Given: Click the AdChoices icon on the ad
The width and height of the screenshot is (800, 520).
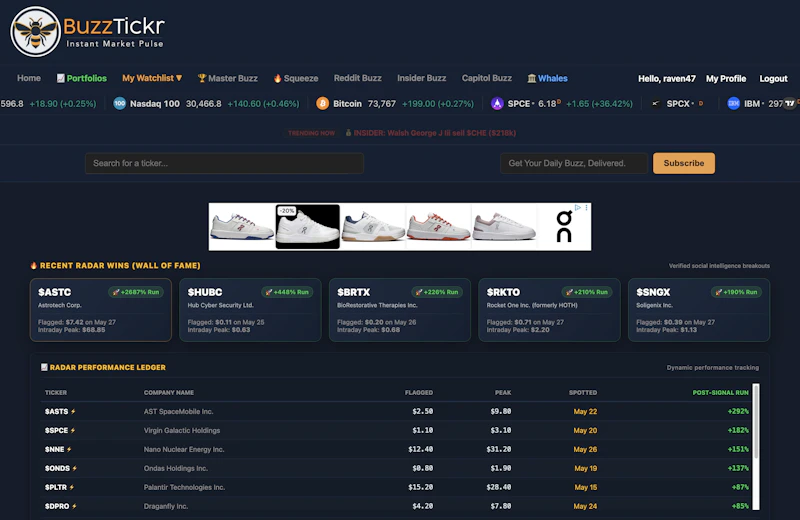Looking at the screenshot, I should [578, 208].
